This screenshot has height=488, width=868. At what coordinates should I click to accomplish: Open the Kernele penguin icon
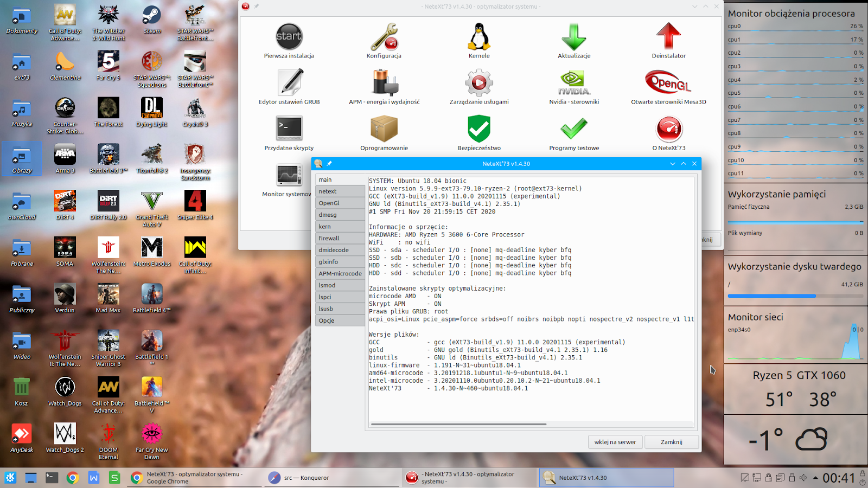pyautogui.click(x=479, y=37)
